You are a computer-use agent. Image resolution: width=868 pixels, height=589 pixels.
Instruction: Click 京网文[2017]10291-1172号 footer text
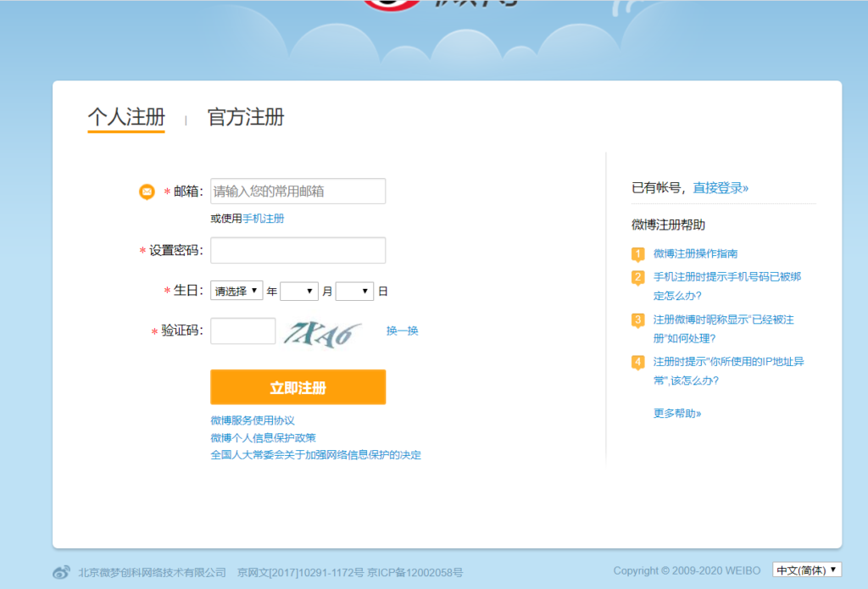click(x=301, y=572)
